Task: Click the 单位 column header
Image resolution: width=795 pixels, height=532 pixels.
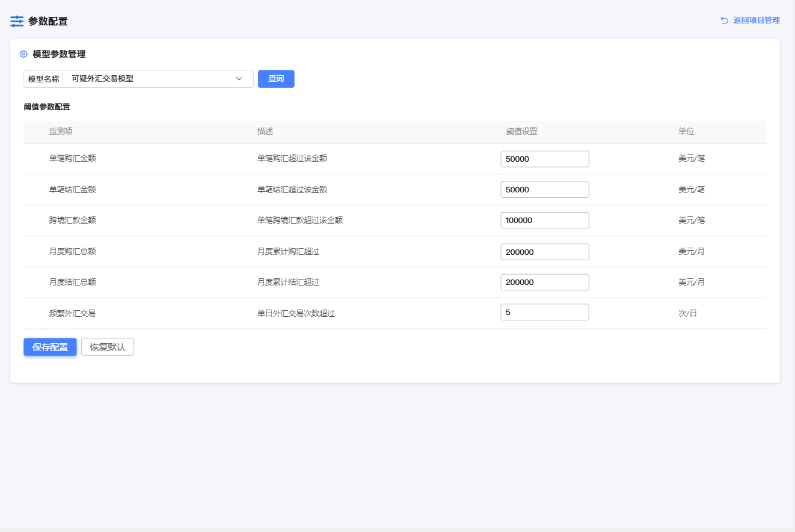Action: click(686, 132)
